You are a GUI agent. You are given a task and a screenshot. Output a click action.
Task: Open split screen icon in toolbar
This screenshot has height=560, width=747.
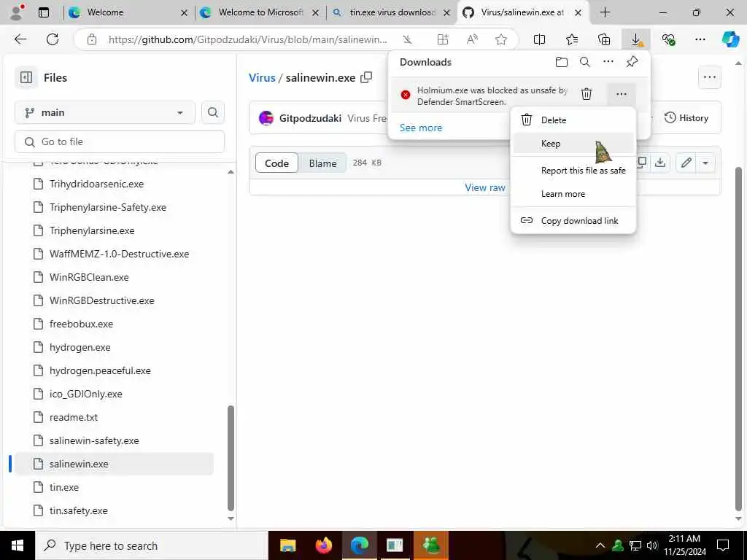pyautogui.click(x=539, y=39)
